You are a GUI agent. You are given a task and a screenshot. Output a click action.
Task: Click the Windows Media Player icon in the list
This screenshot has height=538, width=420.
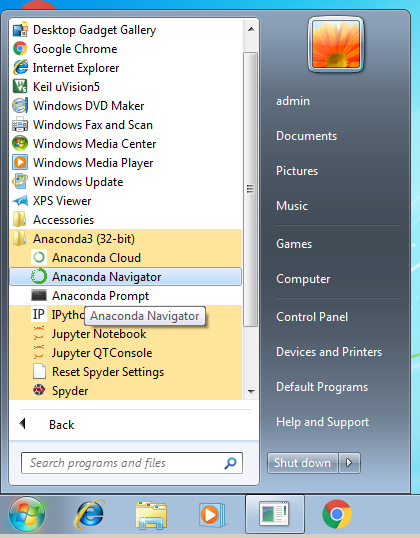pyautogui.click(x=20, y=162)
